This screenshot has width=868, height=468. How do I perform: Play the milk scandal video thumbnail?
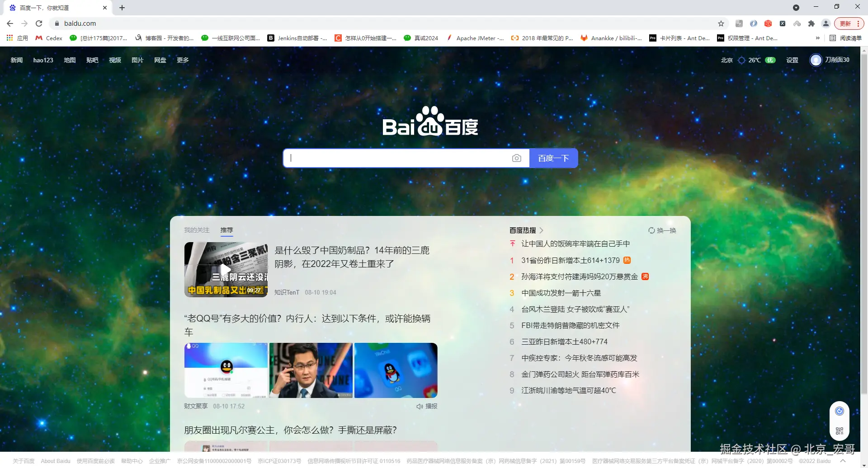226,270
